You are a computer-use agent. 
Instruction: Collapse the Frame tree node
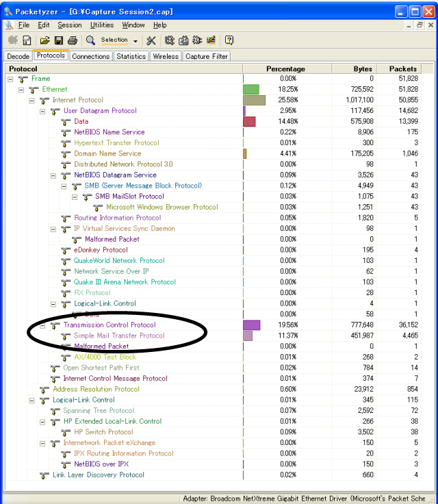click(10, 79)
